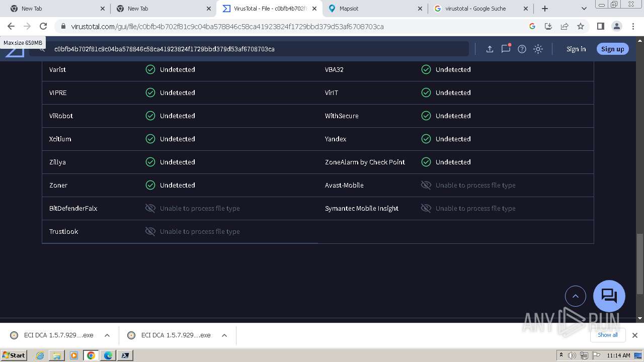Click the Yandex undetected checkmark icon
644x362 pixels.
426,139
